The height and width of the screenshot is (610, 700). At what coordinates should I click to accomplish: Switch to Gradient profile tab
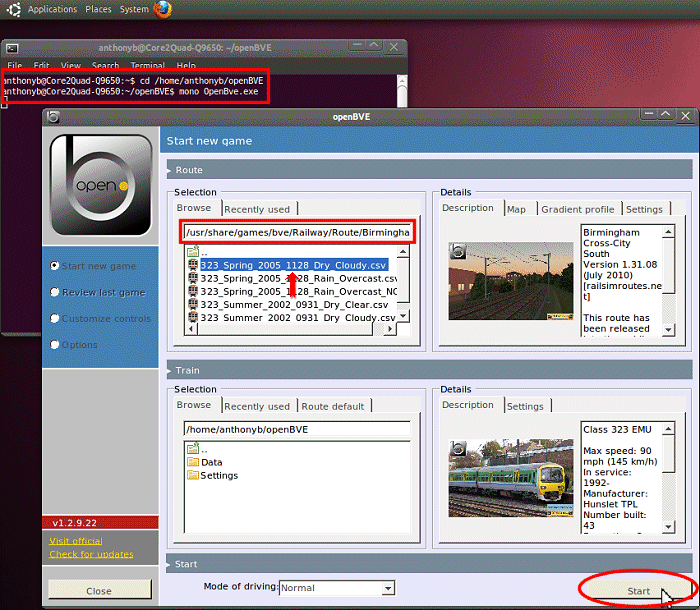(x=578, y=209)
